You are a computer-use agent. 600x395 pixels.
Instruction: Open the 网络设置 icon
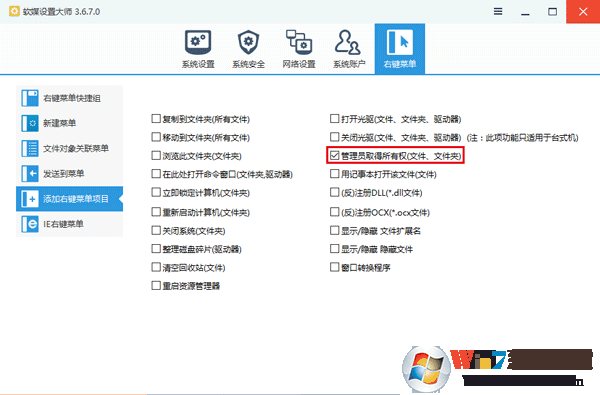299,49
